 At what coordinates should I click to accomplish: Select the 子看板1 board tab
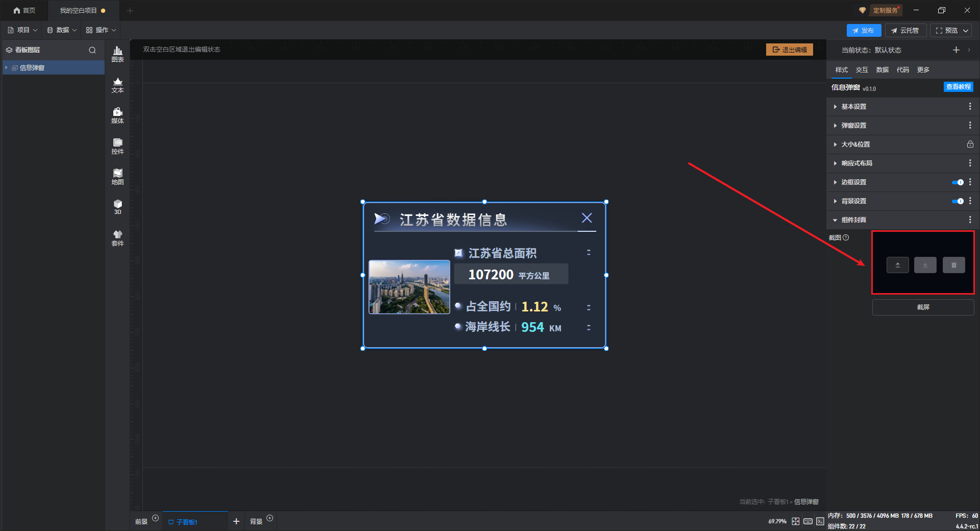click(x=194, y=521)
